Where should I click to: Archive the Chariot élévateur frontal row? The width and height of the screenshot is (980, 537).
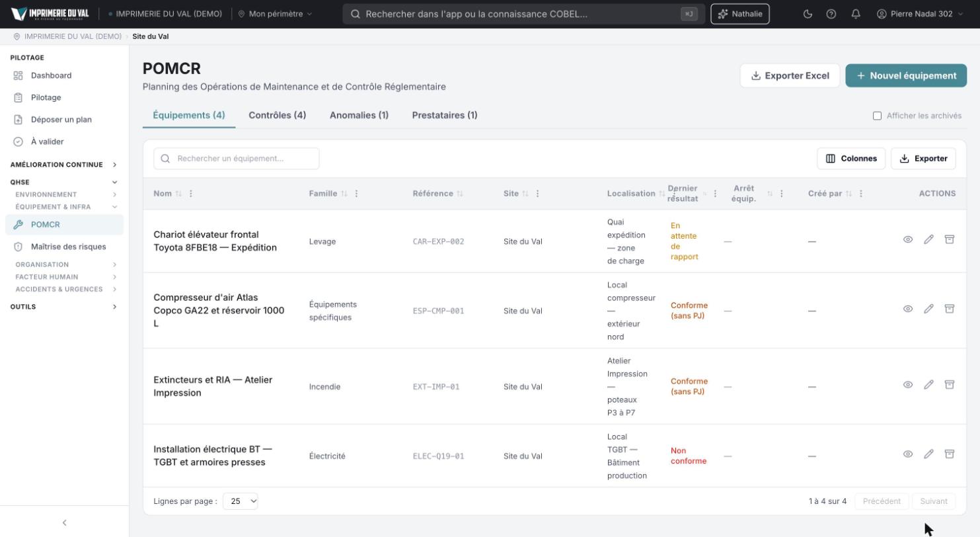click(950, 239)
